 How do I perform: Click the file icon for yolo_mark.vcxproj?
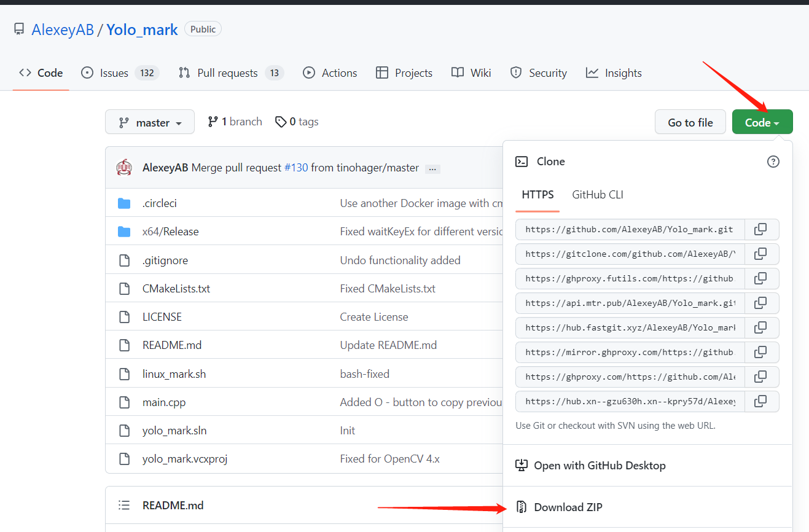(125, 459)
